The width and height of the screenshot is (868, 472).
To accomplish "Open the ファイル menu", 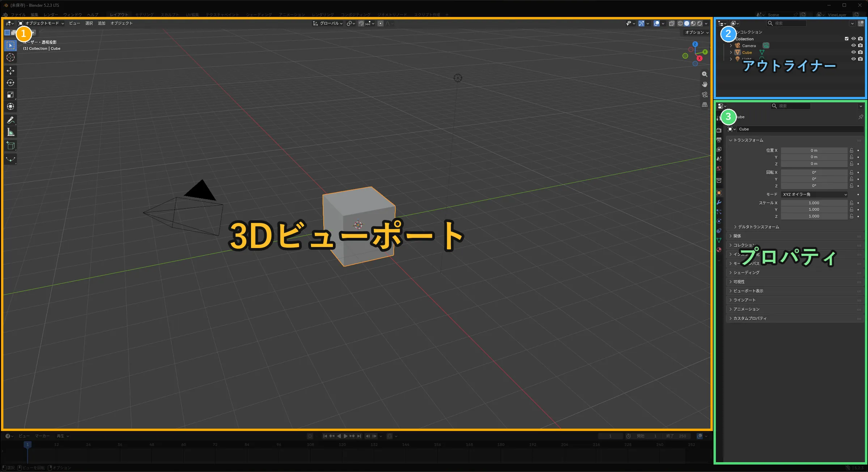I will point(18,15).
